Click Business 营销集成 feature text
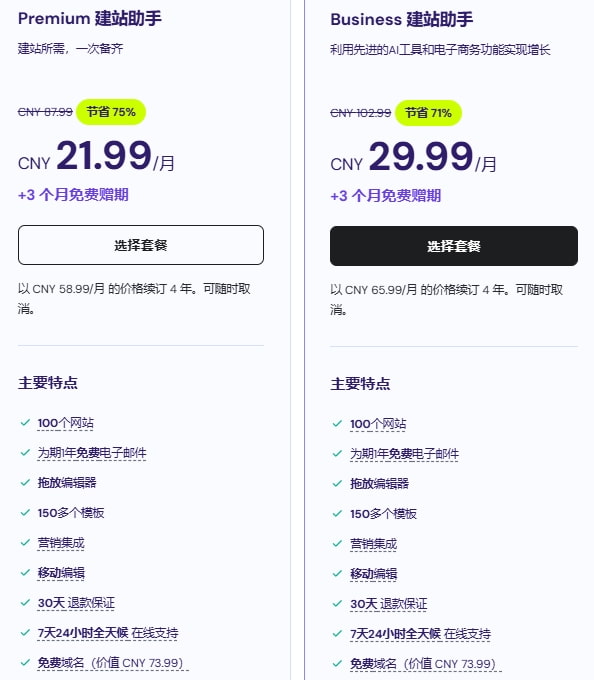Image resolution: width=594 pixels, height=680 pixels. click(373, 544)
